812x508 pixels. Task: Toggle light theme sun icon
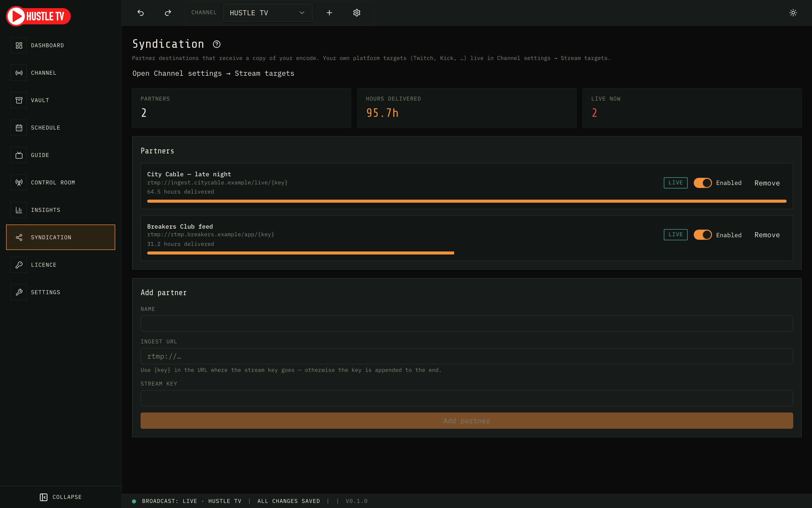[x=793, y=13]
